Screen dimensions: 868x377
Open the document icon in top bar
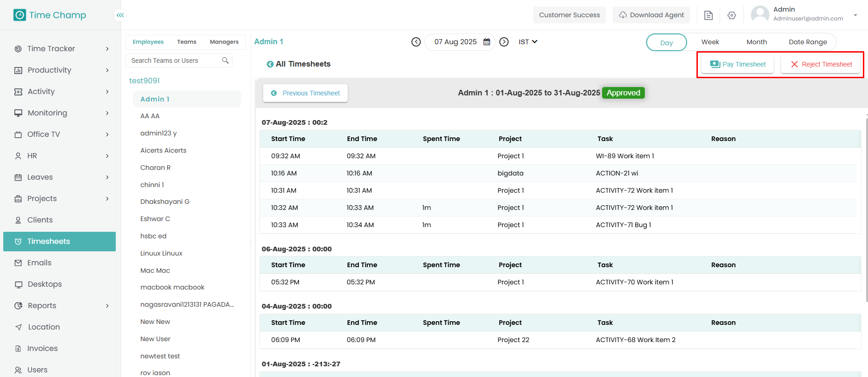click(709, 15)
